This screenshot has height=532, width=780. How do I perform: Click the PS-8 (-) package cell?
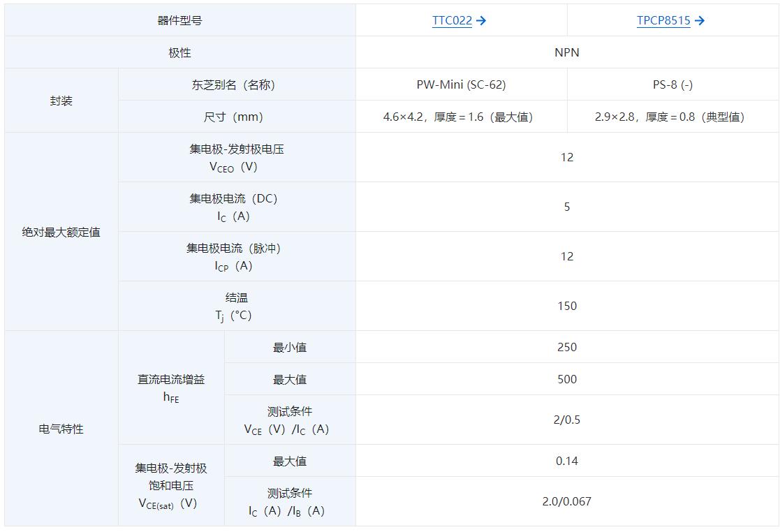pos(672,84)
